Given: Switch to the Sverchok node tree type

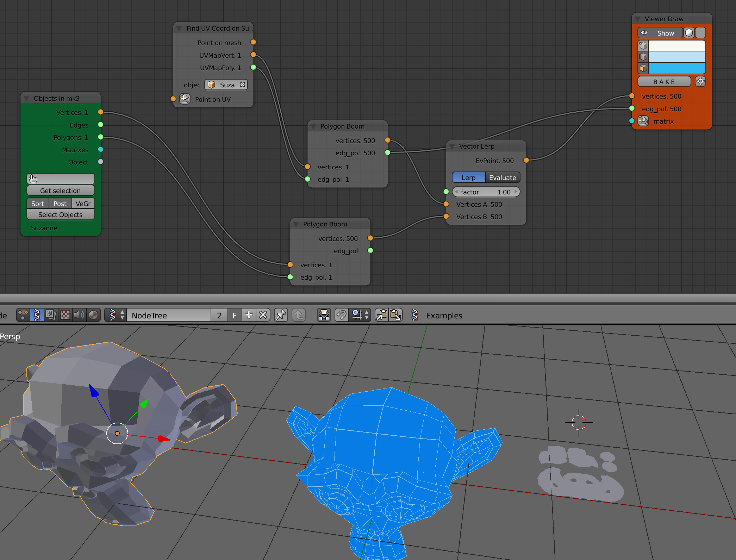Looking at the screenshot, I should (37, 315).
